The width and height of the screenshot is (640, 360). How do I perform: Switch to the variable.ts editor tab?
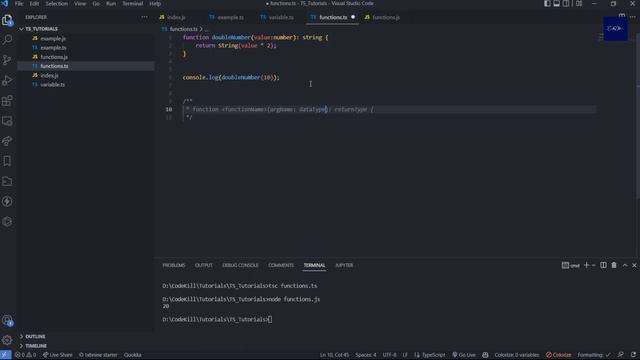281,17
